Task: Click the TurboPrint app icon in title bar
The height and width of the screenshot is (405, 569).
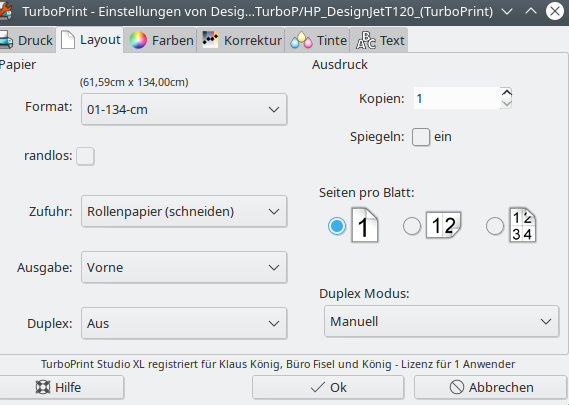Action: [x=5, y=11]
